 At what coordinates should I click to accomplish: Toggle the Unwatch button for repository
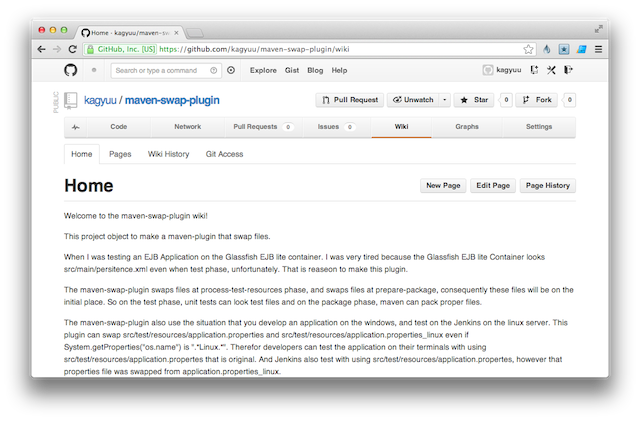pyautogui.click(x=411, y=100)
